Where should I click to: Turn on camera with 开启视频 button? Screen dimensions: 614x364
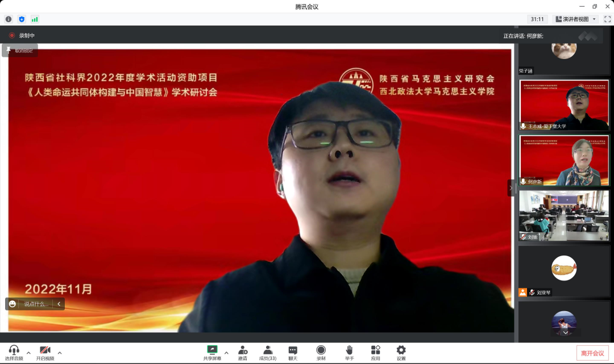[x=45, y=350]
